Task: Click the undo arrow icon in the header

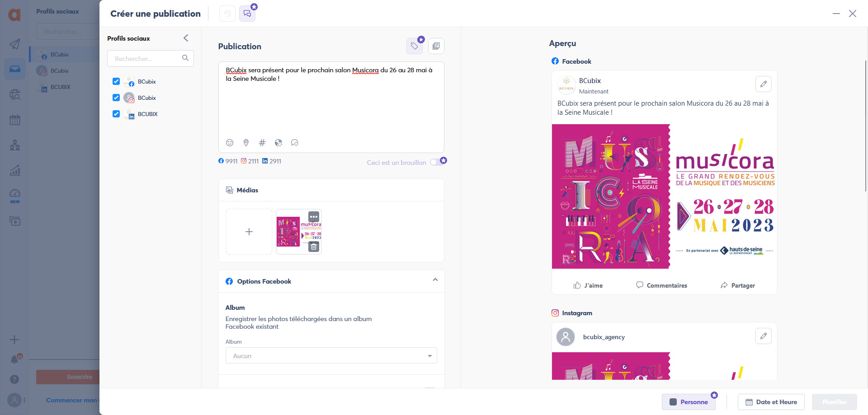Action: [x=227, y=14]
